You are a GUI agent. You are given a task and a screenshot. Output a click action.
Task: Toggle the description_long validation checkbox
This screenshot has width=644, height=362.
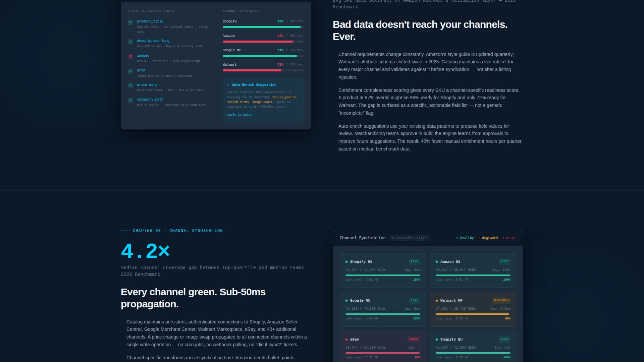click(x=130, y=42)
